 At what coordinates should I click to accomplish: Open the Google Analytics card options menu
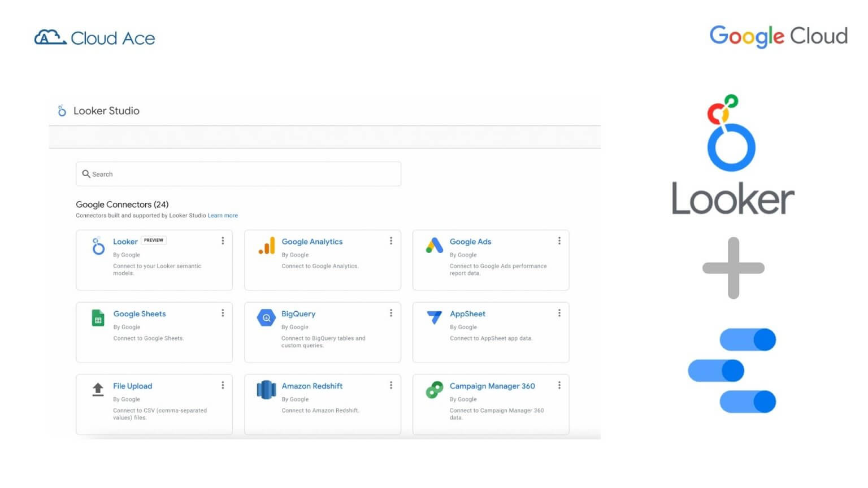[x=391, y=240]
